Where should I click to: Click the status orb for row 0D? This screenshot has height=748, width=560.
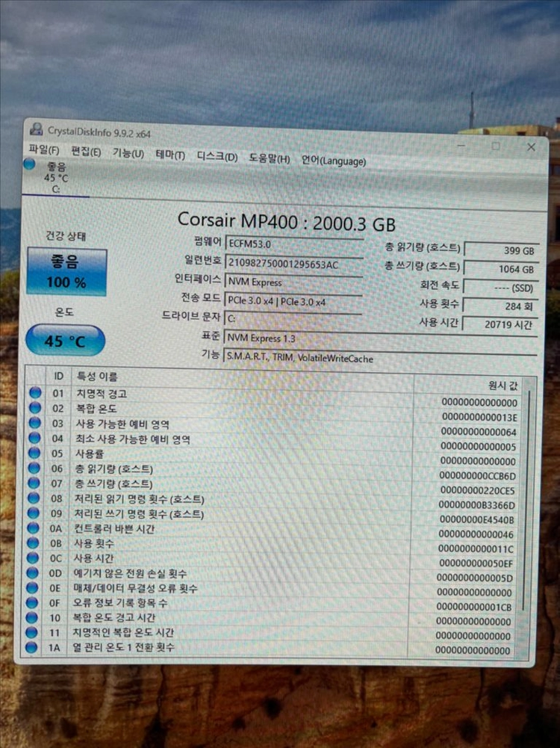click(32, 572)
